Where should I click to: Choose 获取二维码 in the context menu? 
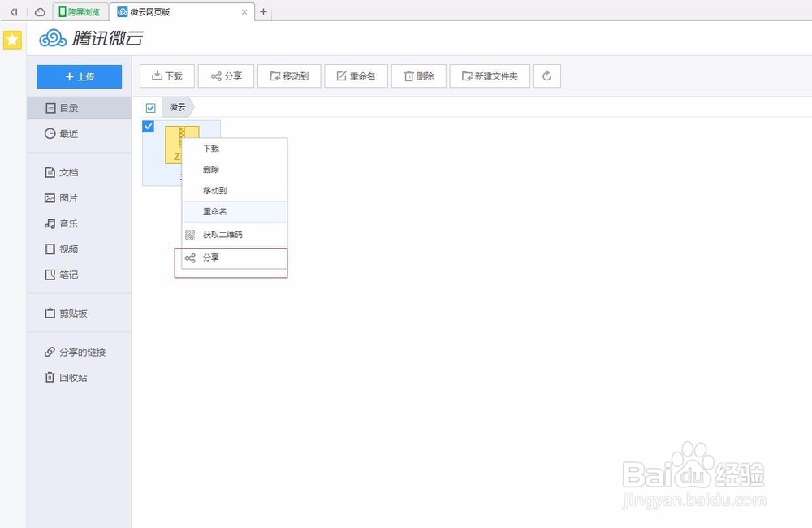(x=235, y=235)
